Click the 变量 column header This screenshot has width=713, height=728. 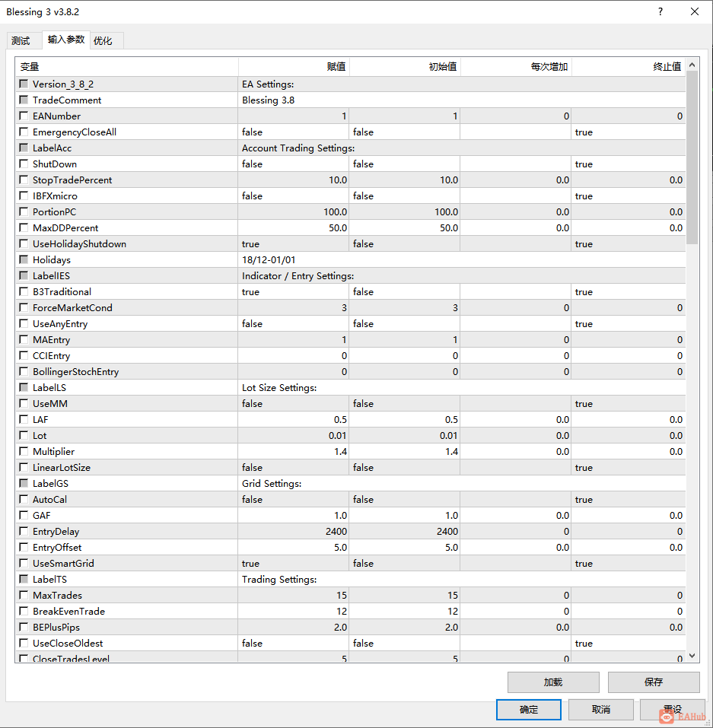(x=127, y=67)
